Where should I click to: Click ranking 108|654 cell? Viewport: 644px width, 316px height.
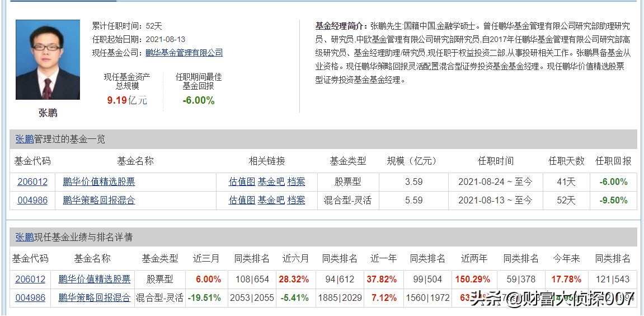pyautogui.click(x=252, y=280)
